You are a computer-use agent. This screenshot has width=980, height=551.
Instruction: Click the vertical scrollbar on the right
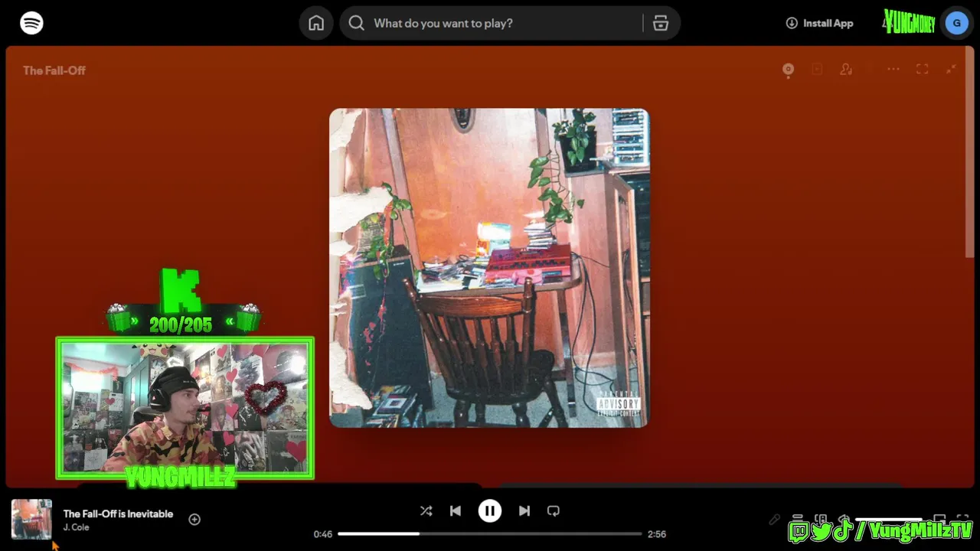click(969, 153)
